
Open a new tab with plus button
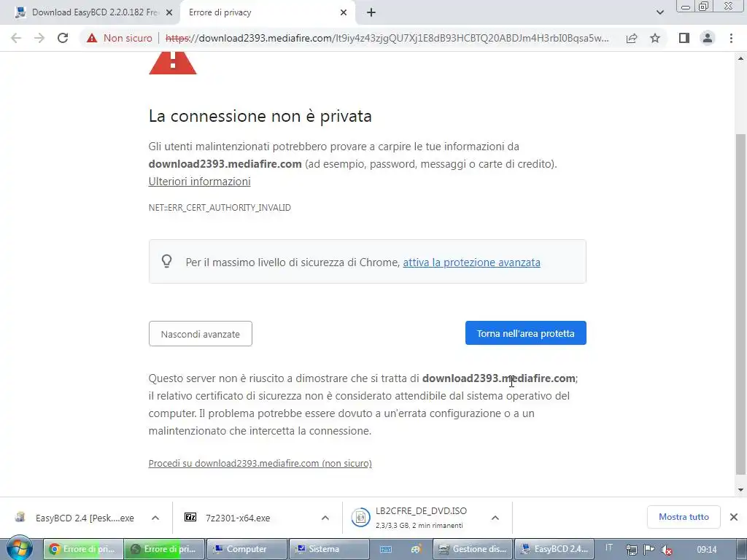click(371, 12)
